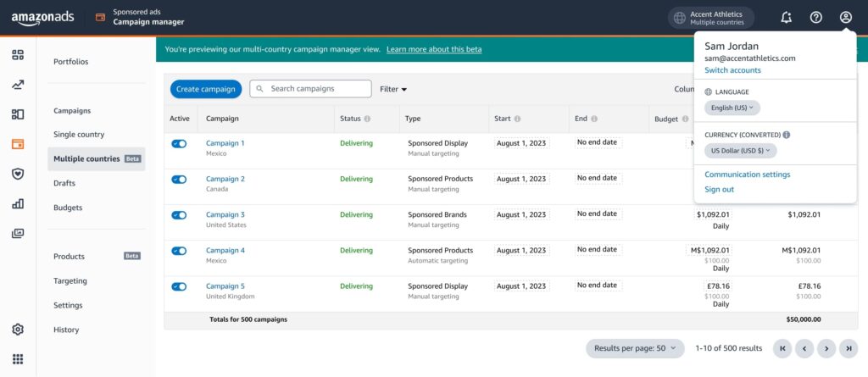Toggle Campaign 5 active switch

coord(179,286)
